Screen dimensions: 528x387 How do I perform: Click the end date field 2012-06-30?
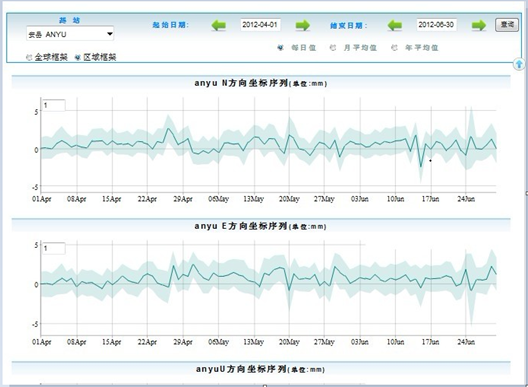tap(436, 25)
